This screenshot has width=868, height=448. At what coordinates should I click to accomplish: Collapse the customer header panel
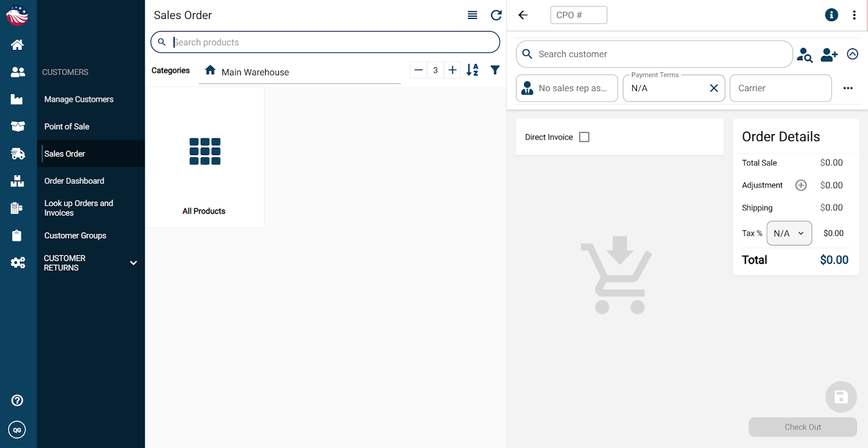point(853,54)
